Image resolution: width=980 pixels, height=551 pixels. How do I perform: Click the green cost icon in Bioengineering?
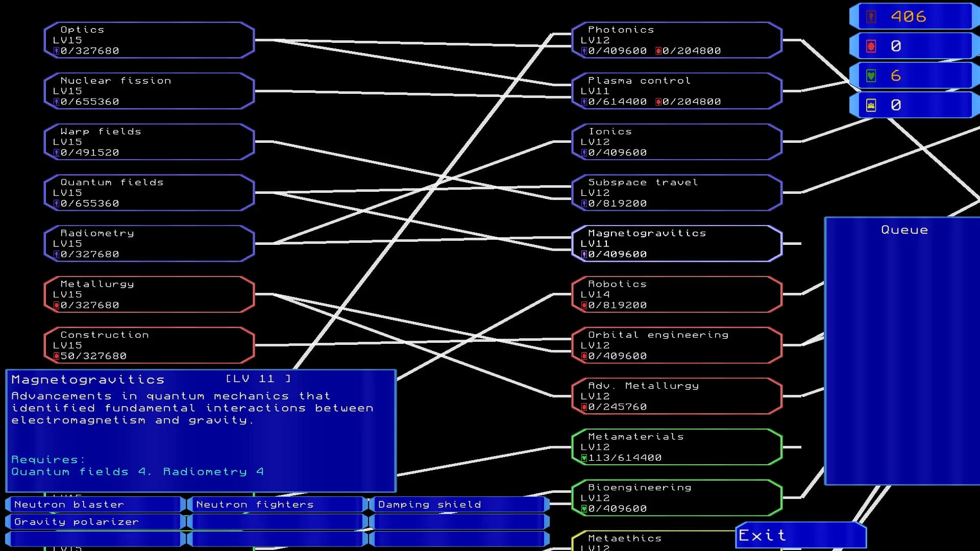tap(584, 509)
